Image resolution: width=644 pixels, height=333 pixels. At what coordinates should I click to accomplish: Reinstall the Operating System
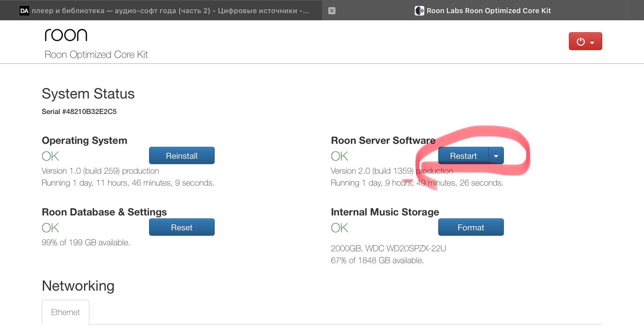(x=182, y=155)
